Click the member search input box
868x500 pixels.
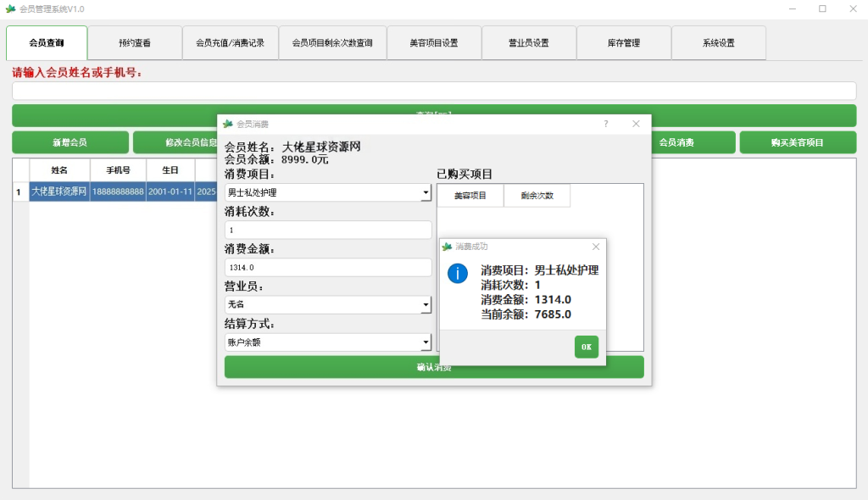(x=433, y=90)
